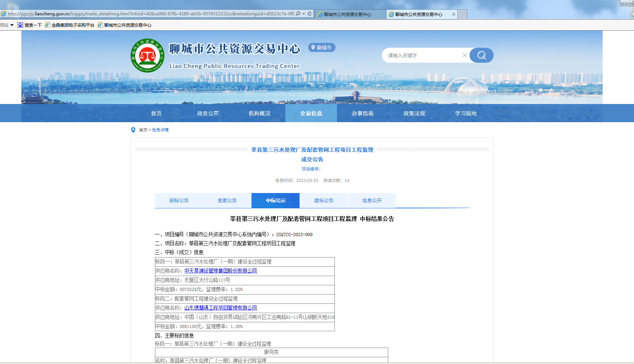This screenshot has width=634, height=364.
Task: Click the Baidu 搜索一下 icon on the favorites bar
Action: coord(20,25)
